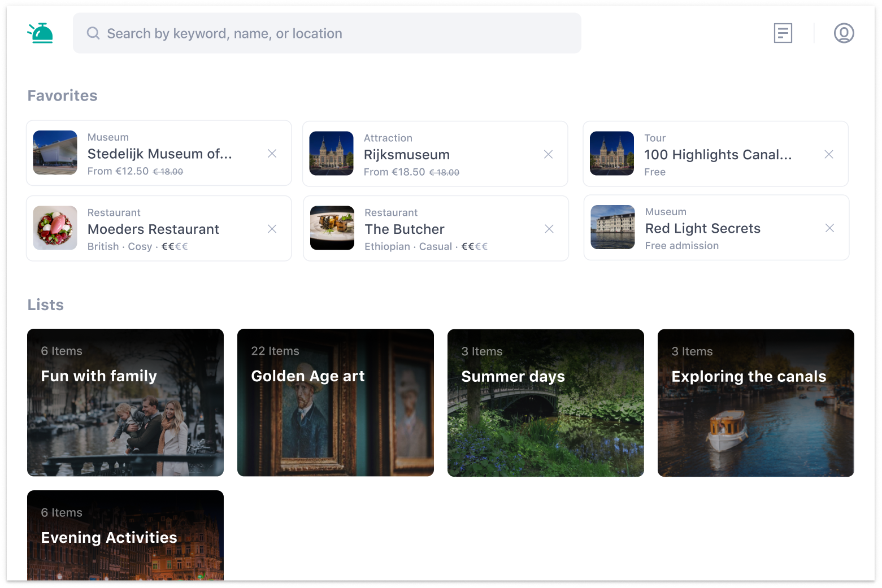Viewport: 882px width, 588px height.
Task: Remove Rijksmuseum from favorites
Action: (548, 154)
